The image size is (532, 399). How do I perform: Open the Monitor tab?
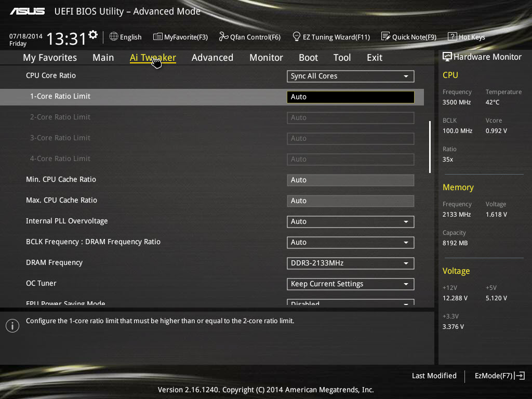point(267,58)
